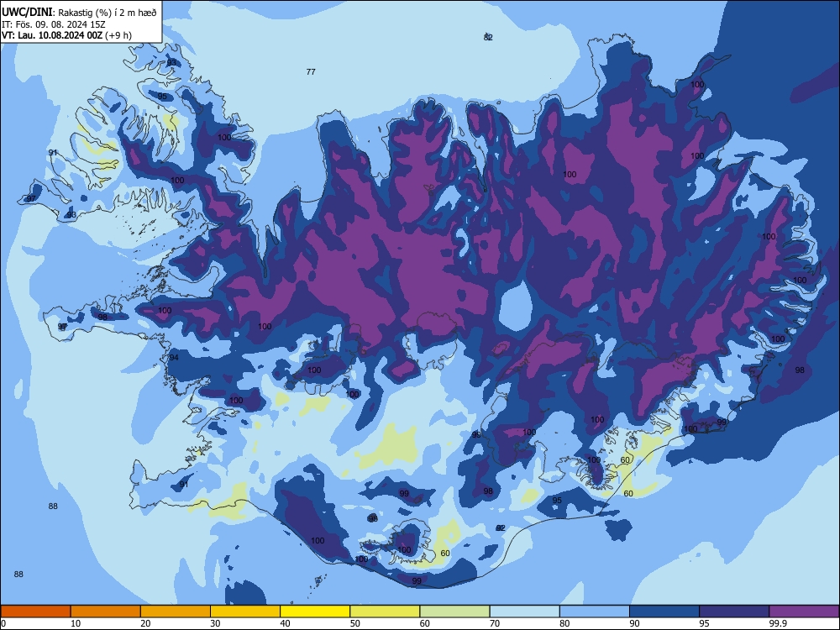
Task: Click the "80" legend tick label
Action: point(564,623)
